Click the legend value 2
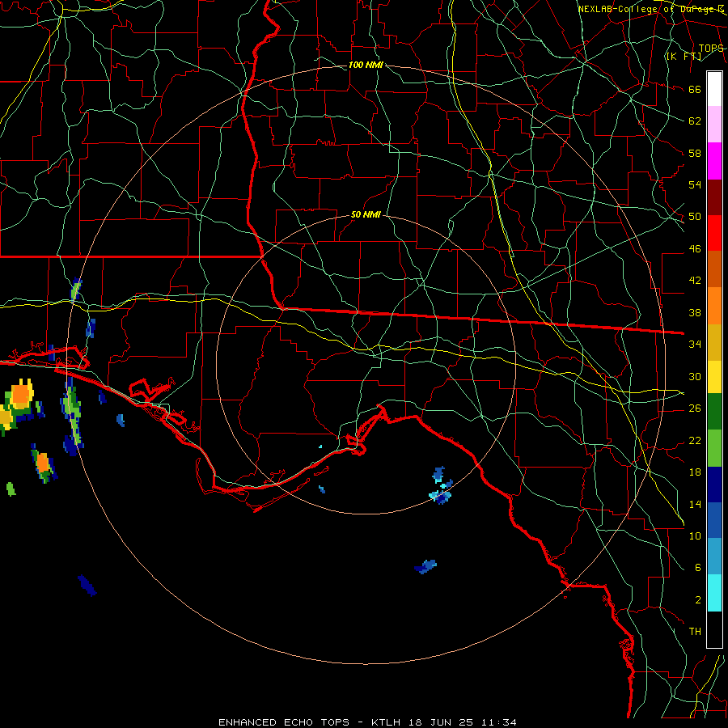Viewport: 728px width, 728px height. click(698, 600)
